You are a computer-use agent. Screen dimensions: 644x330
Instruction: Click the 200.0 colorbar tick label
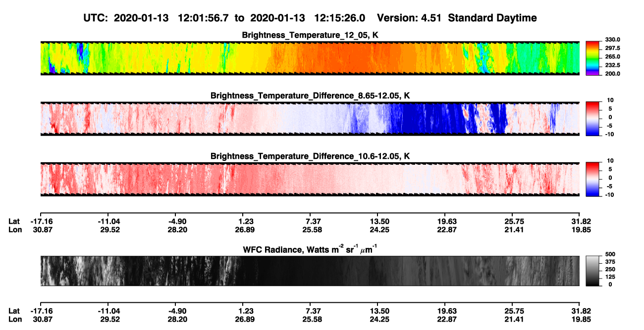pos(612,74)
